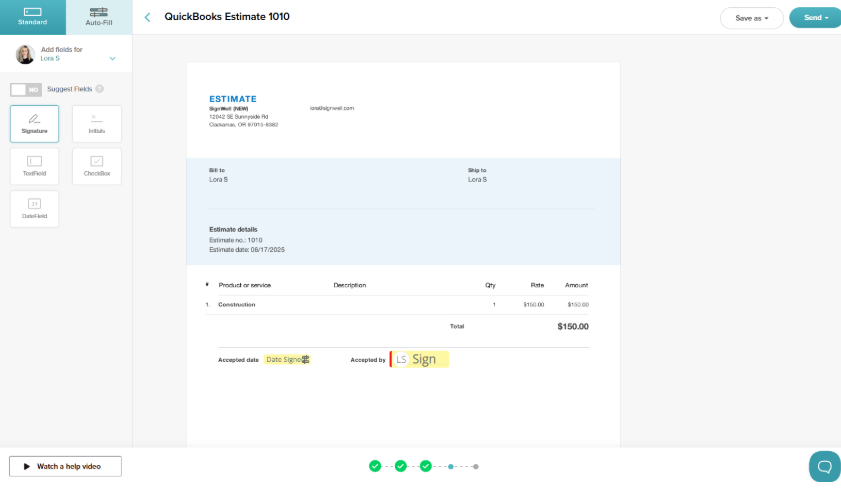Click the Suggest Fields help icon
841x491 pixels.
tap(99, 89)
